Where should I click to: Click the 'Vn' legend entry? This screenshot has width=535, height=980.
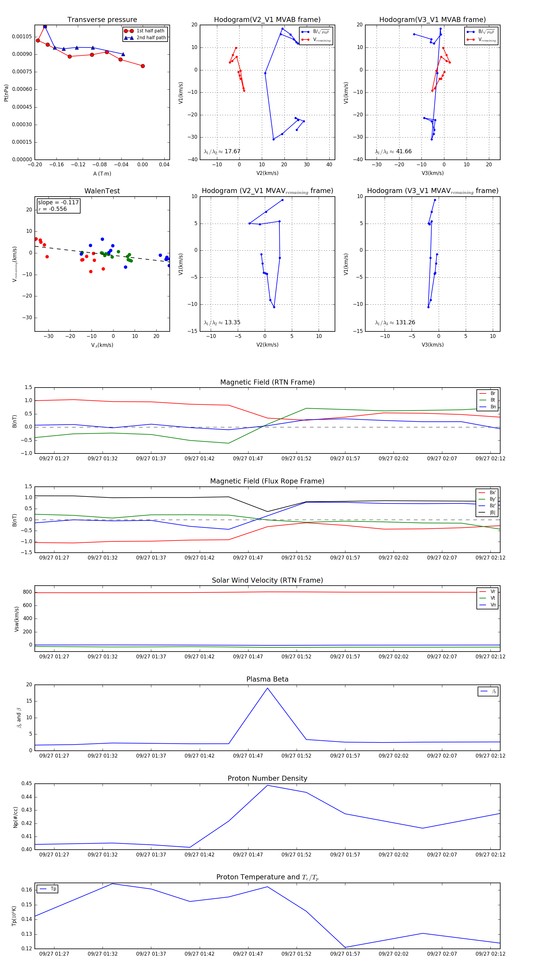[x=488, y=605]
